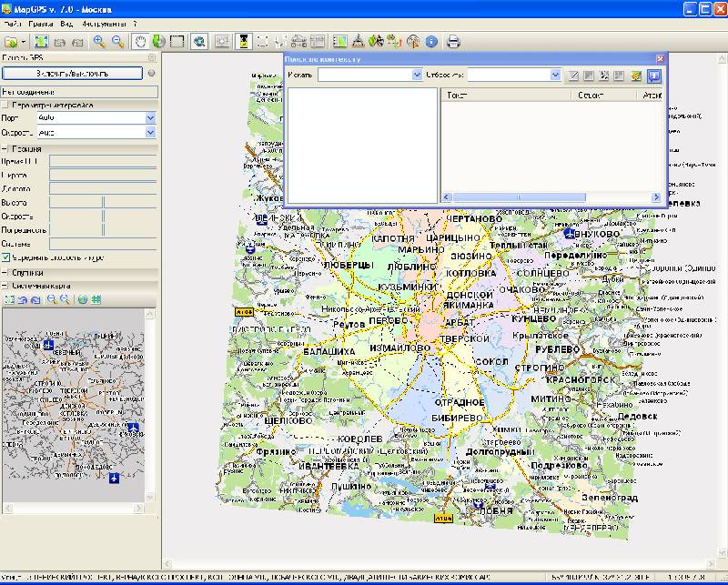Uncheck the Усреднять скорость и курс checkbox
Viewport: 728px width, 585px height.
click(5, 257)
